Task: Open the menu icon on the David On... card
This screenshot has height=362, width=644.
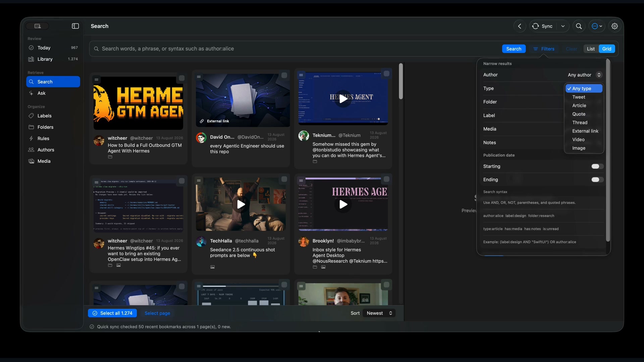Action: pos(199,77)
